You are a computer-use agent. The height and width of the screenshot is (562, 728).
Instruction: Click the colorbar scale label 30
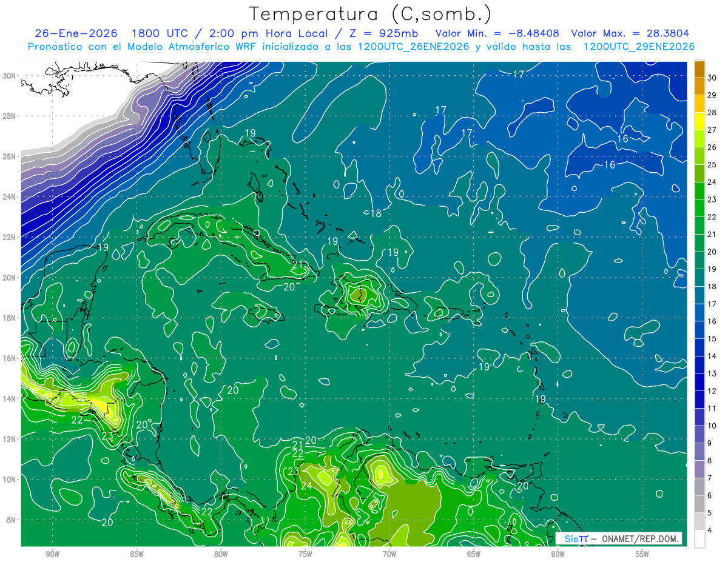tap(712, 78)
